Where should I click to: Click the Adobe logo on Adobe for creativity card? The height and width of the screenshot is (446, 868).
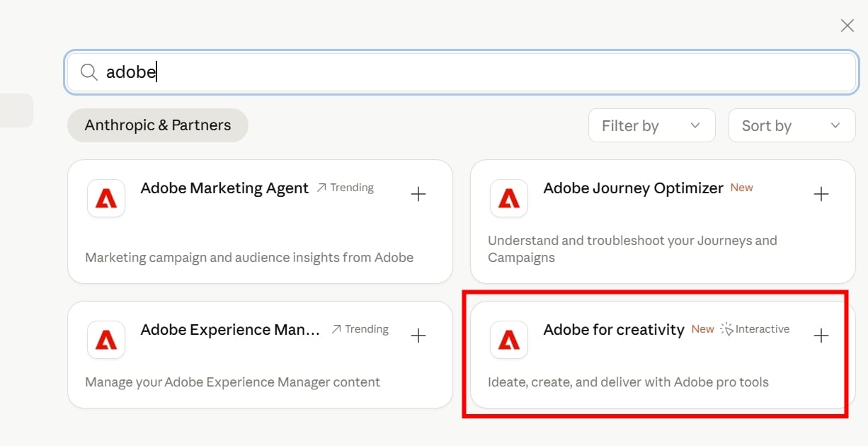(x=509, y=340)
